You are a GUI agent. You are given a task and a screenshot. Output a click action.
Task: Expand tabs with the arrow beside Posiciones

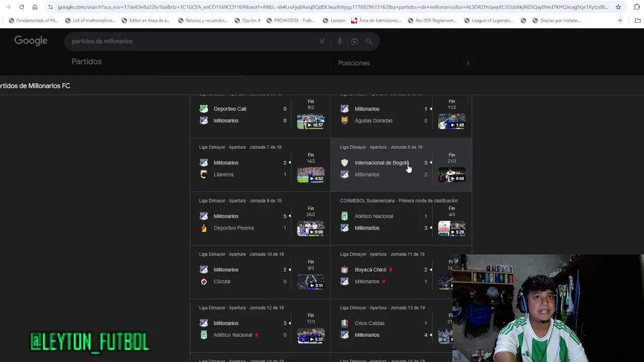point(468,63)
